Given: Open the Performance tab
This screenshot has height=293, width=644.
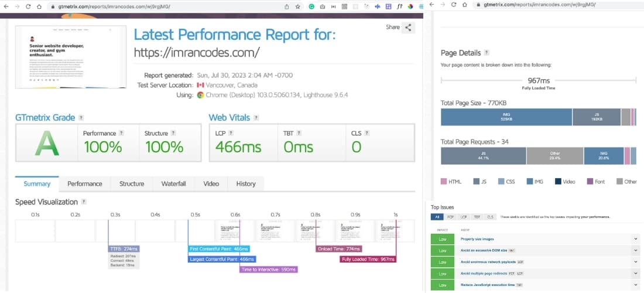Looking at the screenshot, I should [x=85, y=183].
